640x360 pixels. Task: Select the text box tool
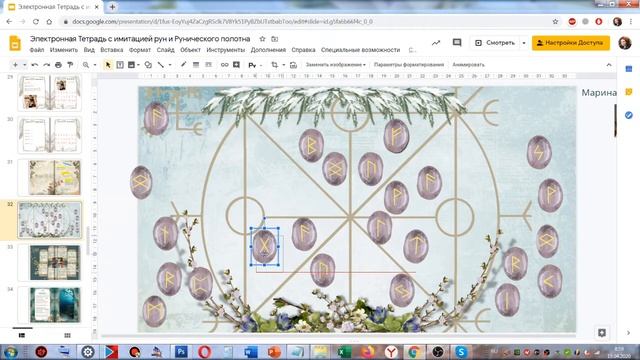tap(120, 65)
